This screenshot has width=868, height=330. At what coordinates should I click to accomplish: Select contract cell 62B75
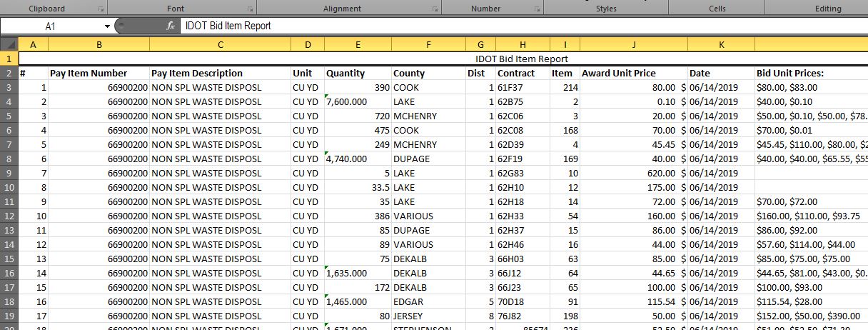click(523, 101)
